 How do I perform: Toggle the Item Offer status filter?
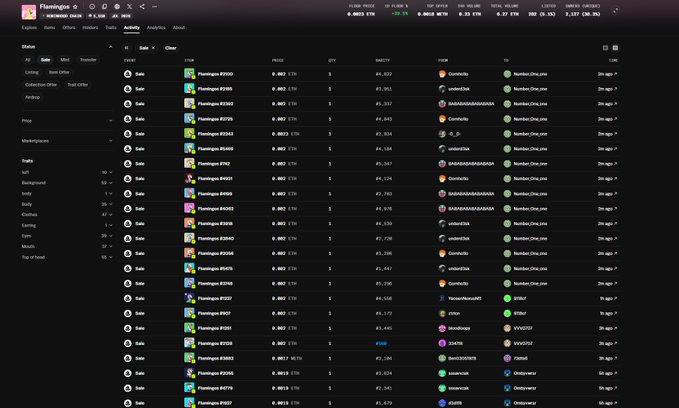pos(59,72)
